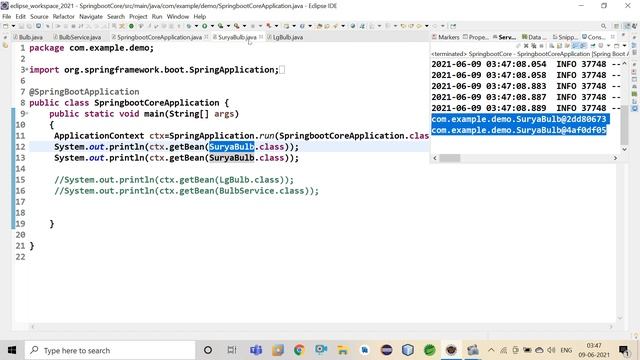
Task: Open the Servers view tab
Action: [x=504, y=37]
